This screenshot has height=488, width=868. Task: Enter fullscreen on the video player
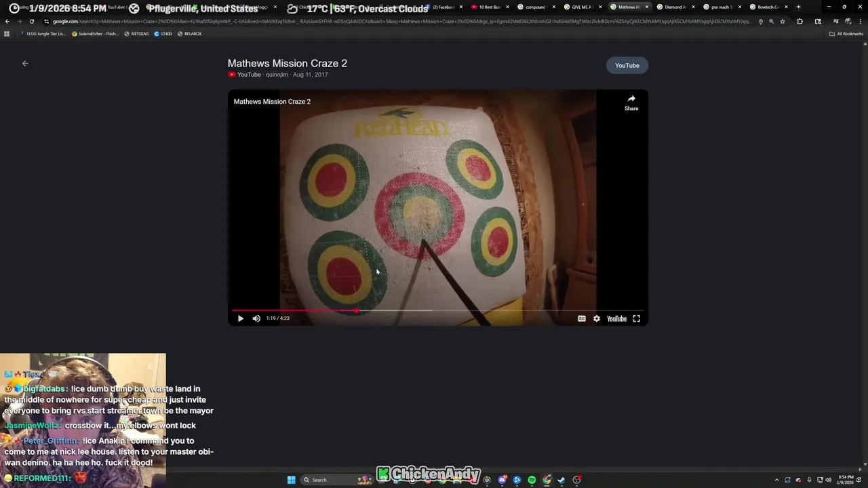coord(637,319)
